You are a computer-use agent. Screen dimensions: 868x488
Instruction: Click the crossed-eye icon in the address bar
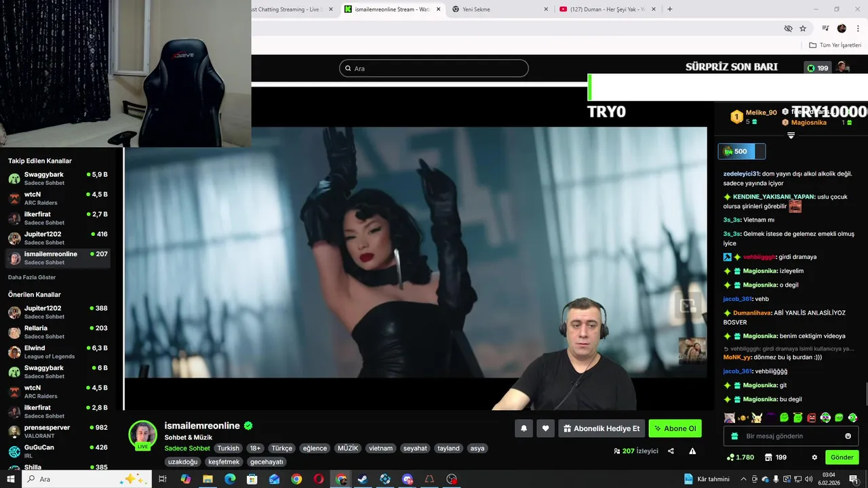point(788,28)
